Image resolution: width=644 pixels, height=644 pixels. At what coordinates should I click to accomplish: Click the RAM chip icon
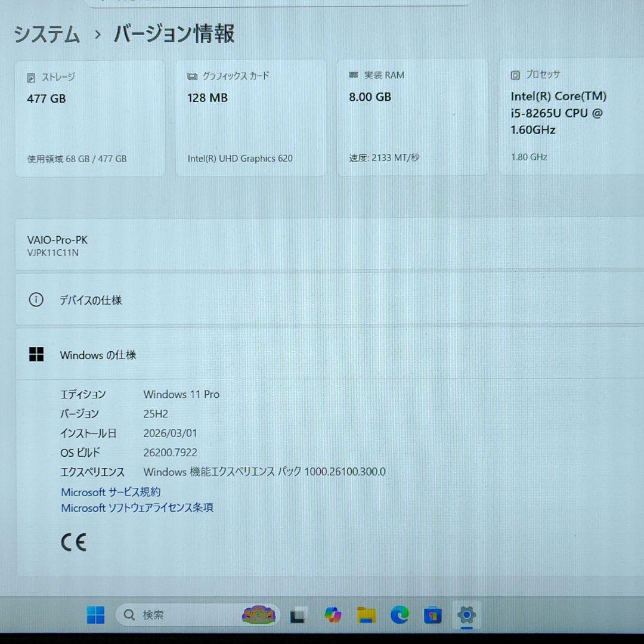point(353,75)
